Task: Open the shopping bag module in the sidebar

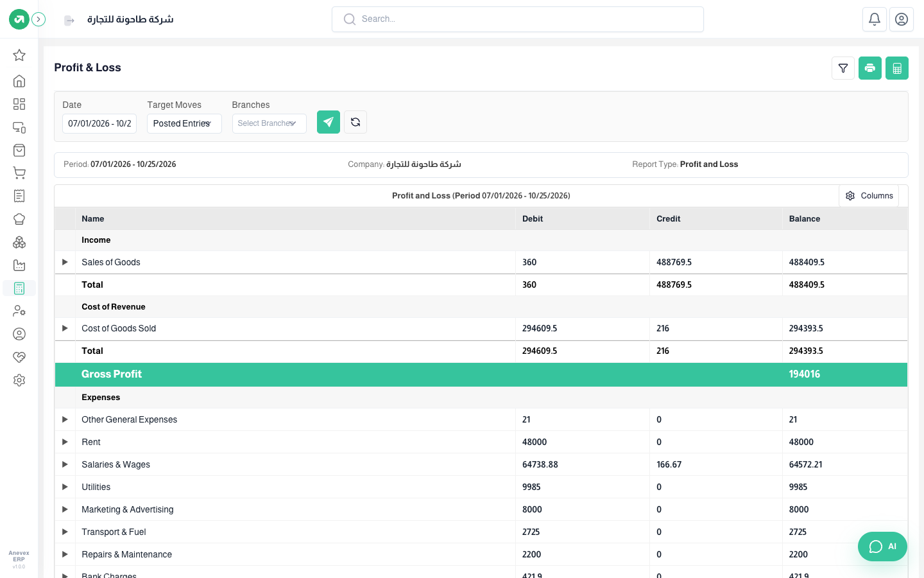Action: (19, 150)
